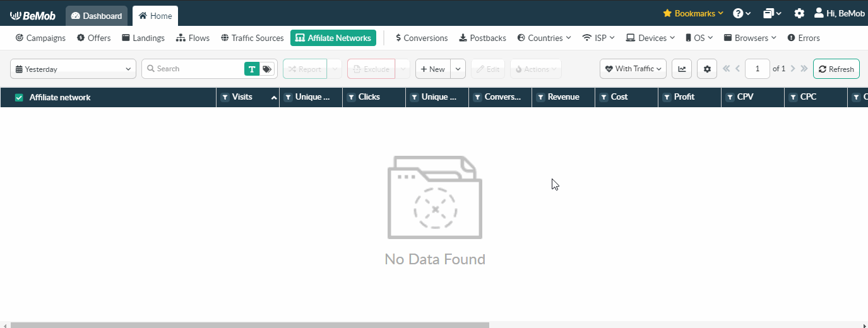The image size is (868, 328).
Task: Click the Refresh button
Action: point(836,69)
